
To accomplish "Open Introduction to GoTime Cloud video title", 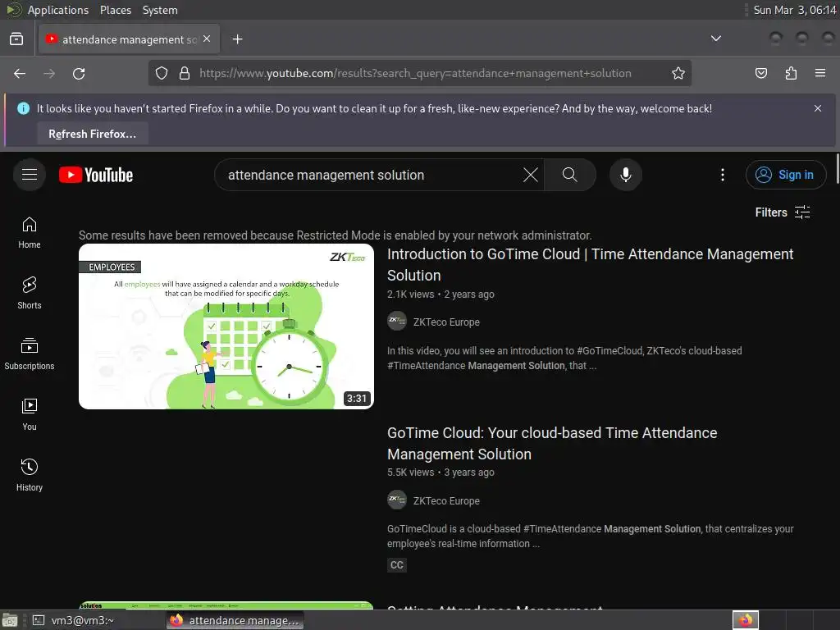I will pos(590,265).
